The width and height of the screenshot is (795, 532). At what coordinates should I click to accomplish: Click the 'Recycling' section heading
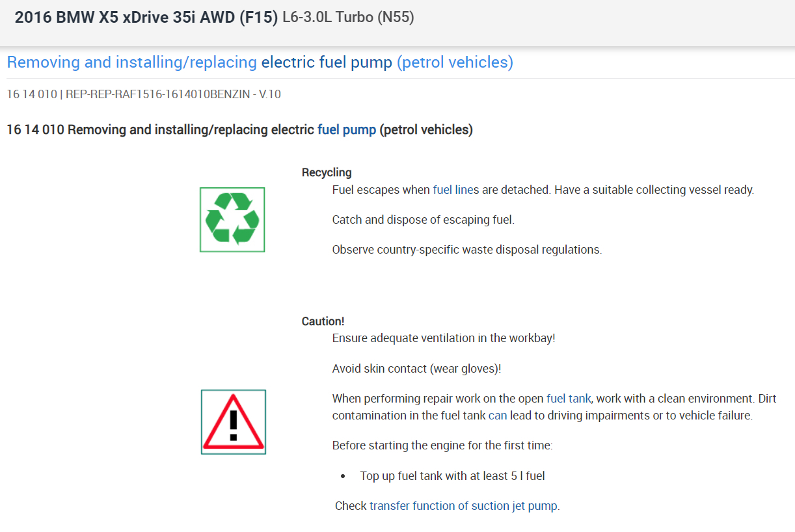(x=327, y=172)
